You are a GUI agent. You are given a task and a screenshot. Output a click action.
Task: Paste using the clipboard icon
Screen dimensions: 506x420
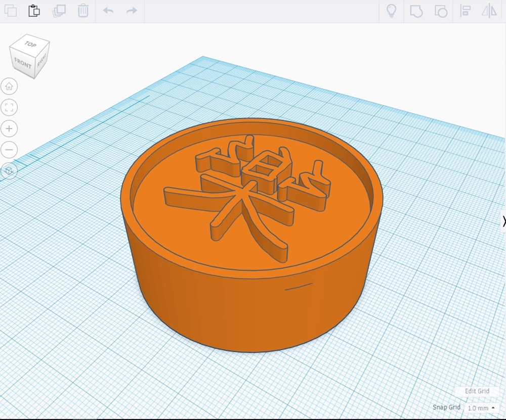[x=34, y=11]
